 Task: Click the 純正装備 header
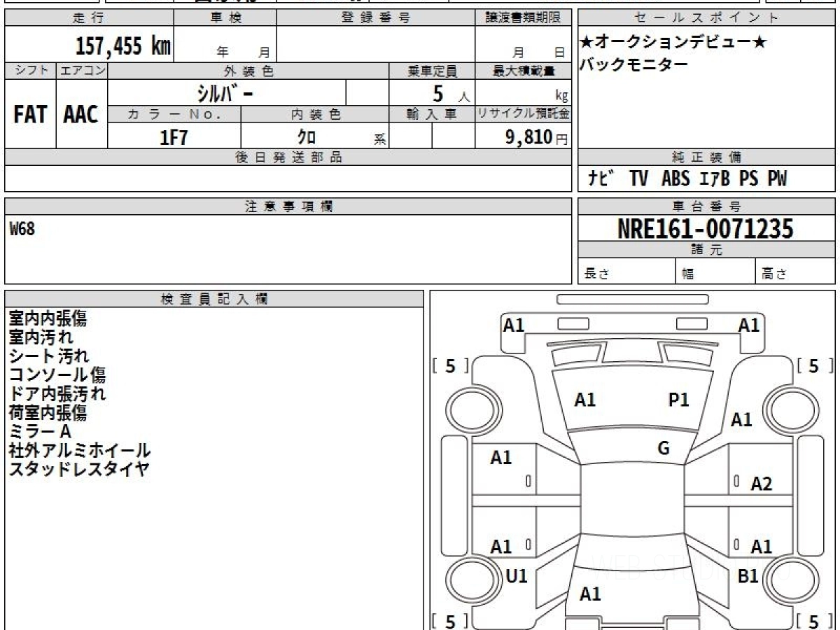pyautogui.click(x=706, y=157)
